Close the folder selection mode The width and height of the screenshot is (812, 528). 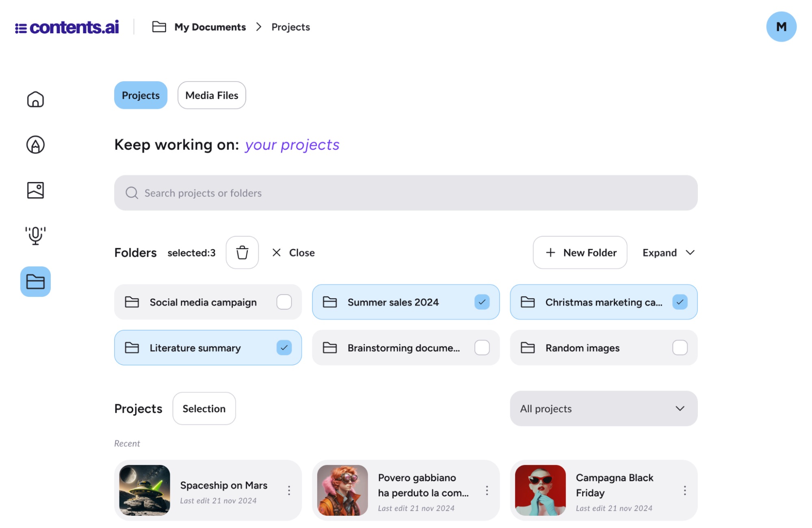pos(293,252)
